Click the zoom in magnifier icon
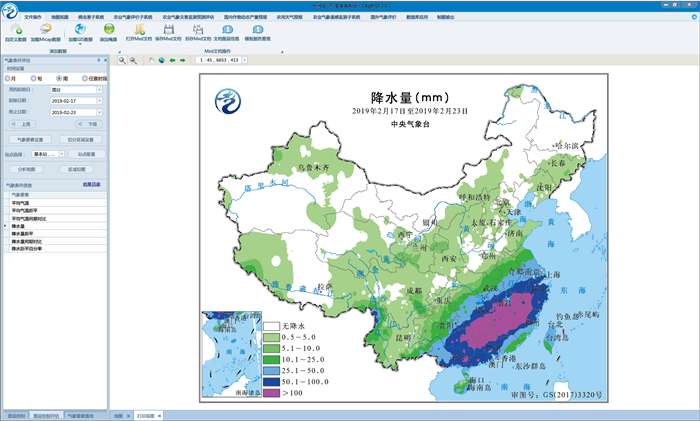 [122, 60]
